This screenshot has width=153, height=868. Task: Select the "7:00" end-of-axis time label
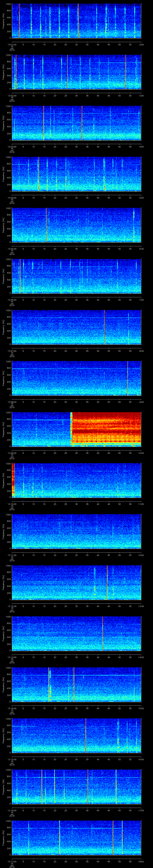(x=141, y=300)
